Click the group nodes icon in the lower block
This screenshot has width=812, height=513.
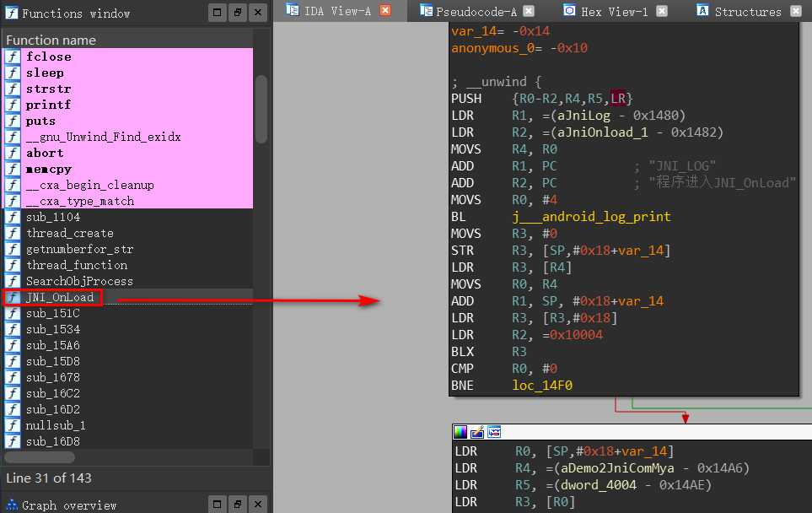(x=494, y=432)
